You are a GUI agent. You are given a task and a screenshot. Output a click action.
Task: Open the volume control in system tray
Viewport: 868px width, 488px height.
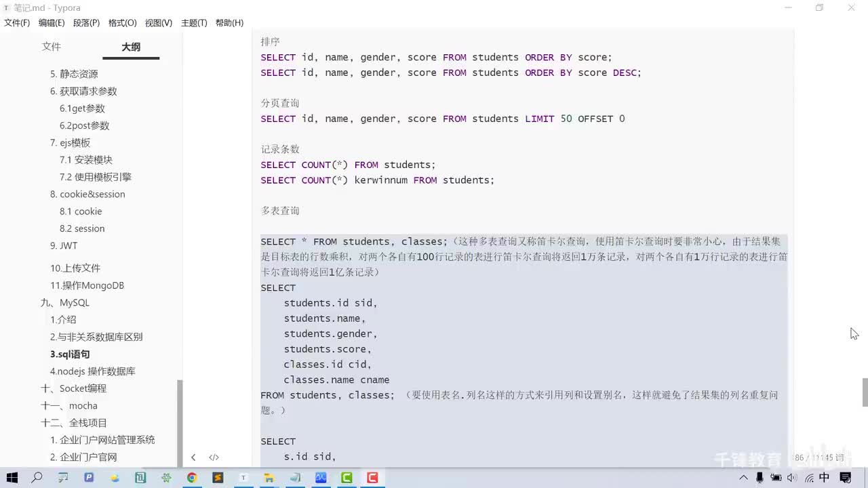[791, 478]
